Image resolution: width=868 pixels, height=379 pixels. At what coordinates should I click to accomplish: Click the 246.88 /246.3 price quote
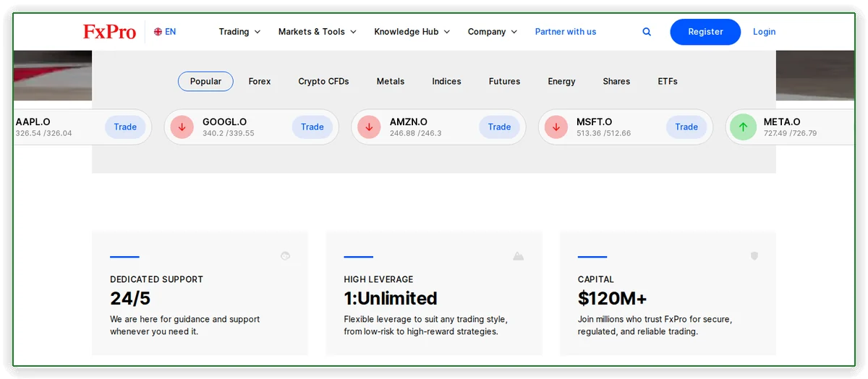415,134
